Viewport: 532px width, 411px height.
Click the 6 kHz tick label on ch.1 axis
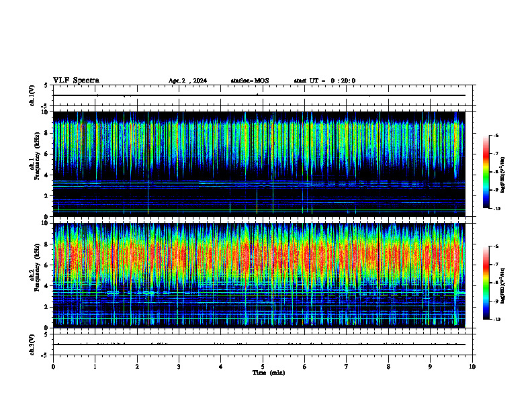coord(47,154)
